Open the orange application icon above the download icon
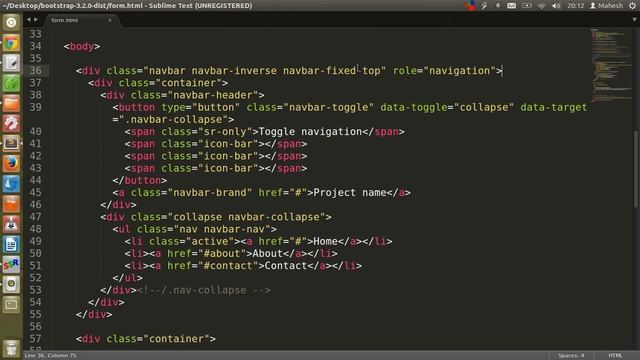Image resolution: width=640 pixels, height=360 pixels. click(11, 204)
